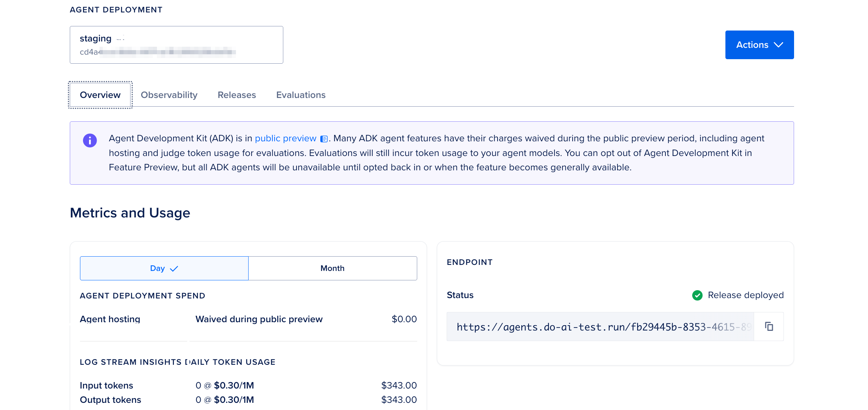Keep spend view on Day

(164, 268)
